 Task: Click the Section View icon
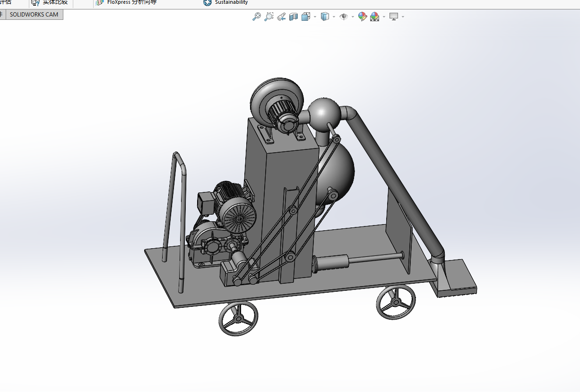click(x=293, y=17)
